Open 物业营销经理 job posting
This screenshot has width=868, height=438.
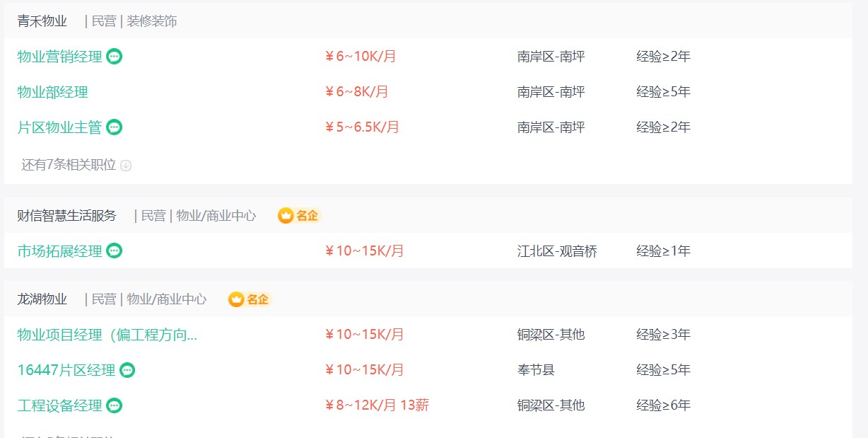pyautogui.click(x=60, y=57)
